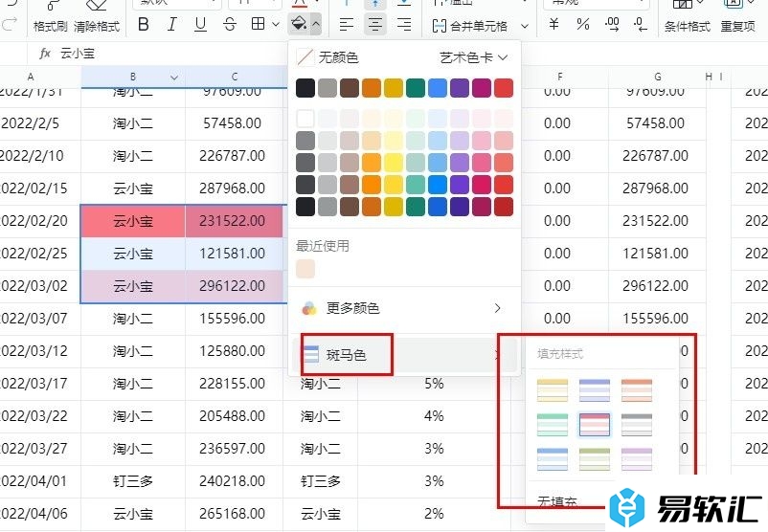
Task: Apply strikethrough formatting
Action: click(x=229, y=24)
